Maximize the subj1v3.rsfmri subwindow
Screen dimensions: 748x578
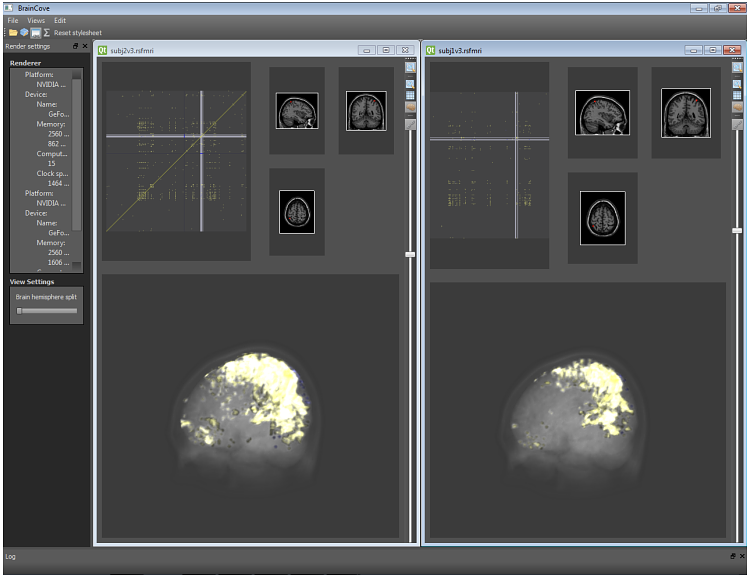(x=713, y=50)
